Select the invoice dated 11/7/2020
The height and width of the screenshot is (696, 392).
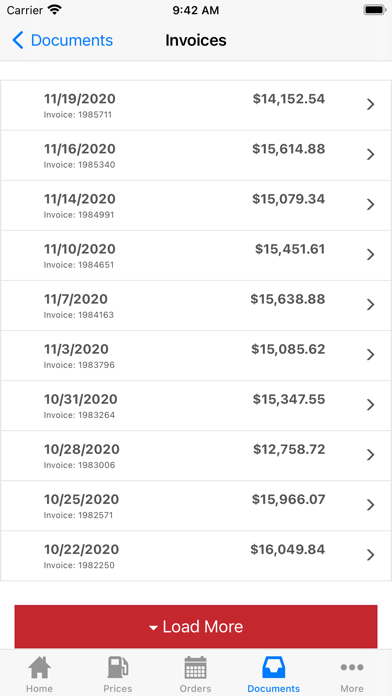pos(196,305)
